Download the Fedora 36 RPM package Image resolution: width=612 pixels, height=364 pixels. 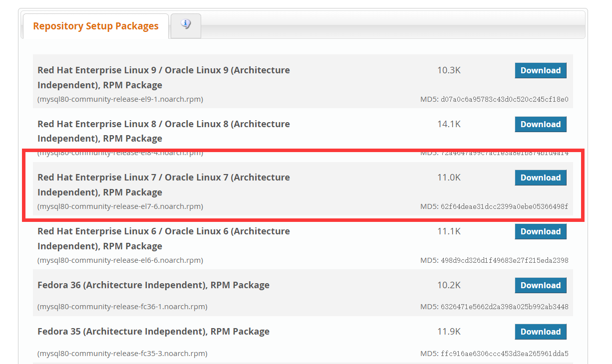(x=541, y=285)
